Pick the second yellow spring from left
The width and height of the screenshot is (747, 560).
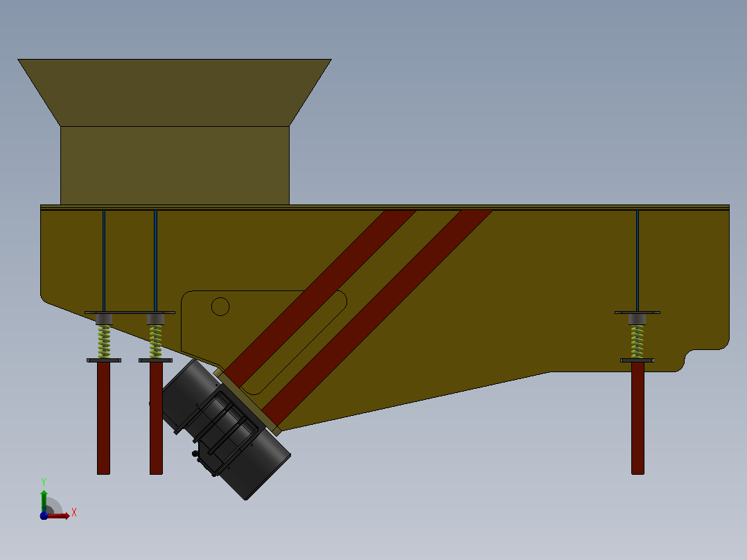click(155, 341)
